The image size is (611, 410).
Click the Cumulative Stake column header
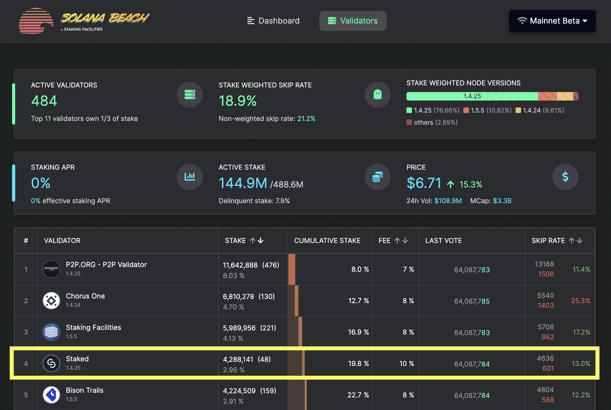(327, 241)
